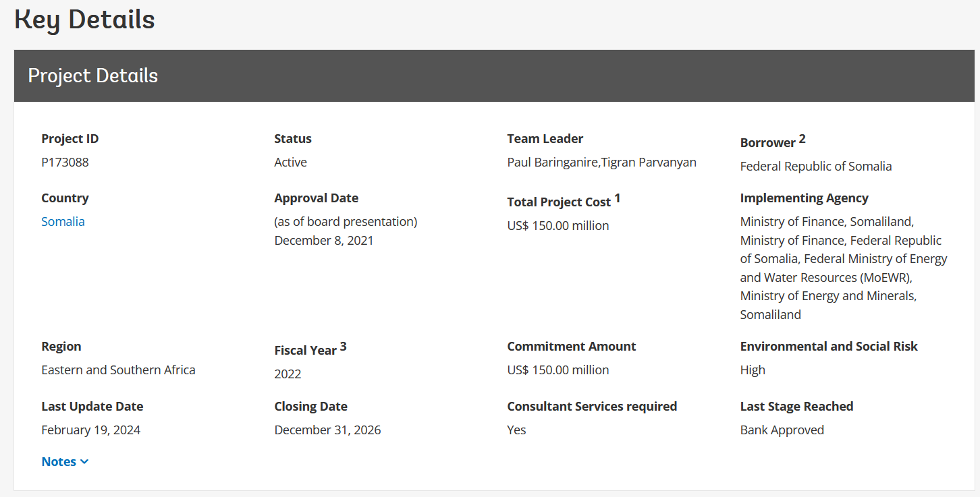This screenshot has height=497, width=980.
Task: Click the Implementing Agency label
Action: pos(804,198)
